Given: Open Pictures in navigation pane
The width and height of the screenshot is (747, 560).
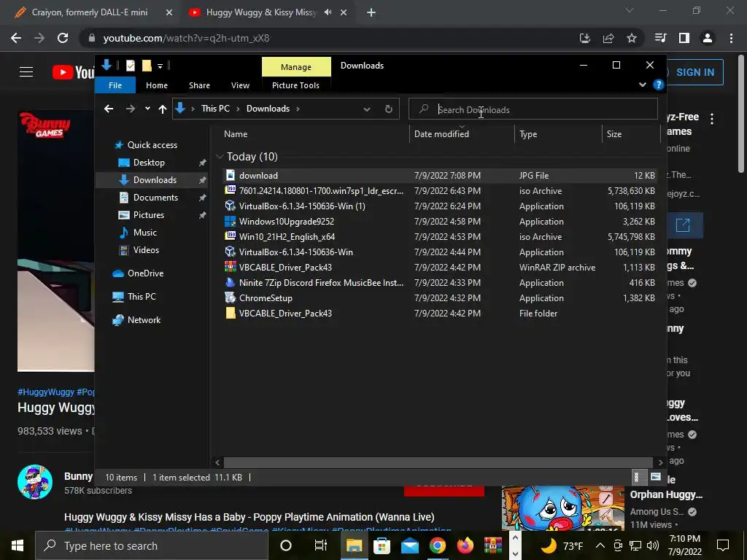Looking at the screenshot, I should click(x=148, y=215).
